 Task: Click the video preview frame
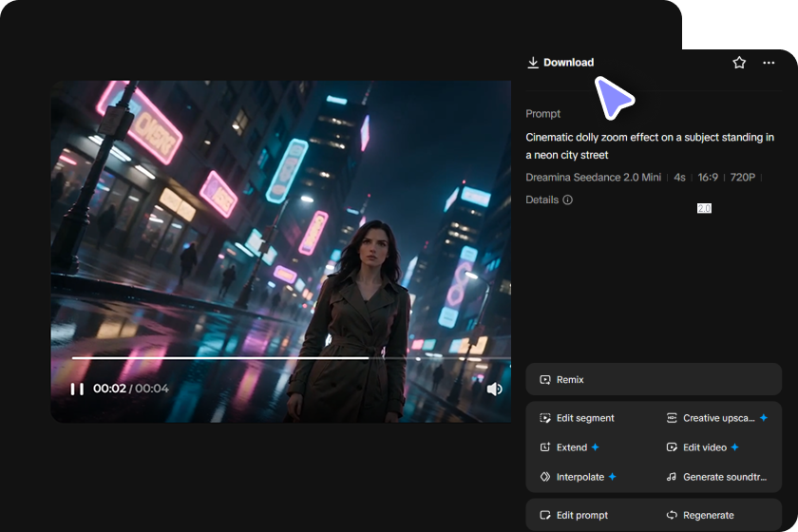(281, 252)
